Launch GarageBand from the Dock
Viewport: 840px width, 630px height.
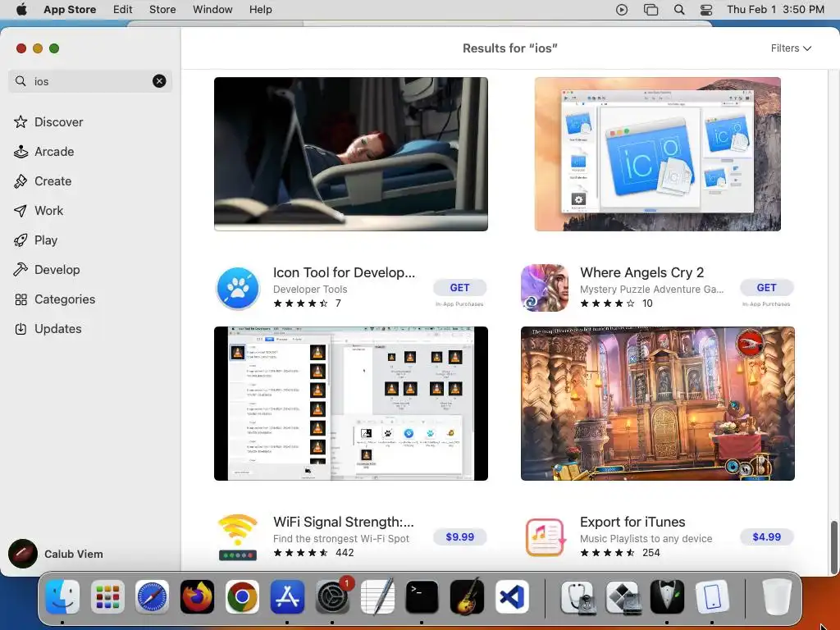click(x=467, y=597)
